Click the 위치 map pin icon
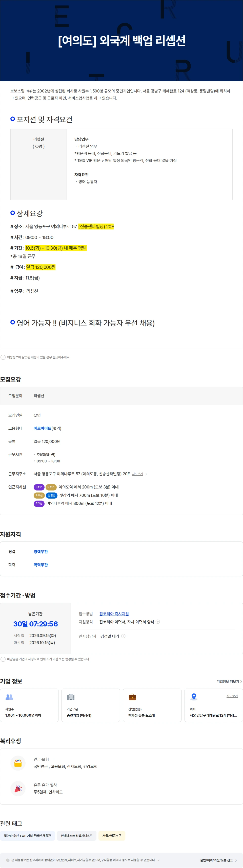243x868 pixels. click(x=194, y=697)
